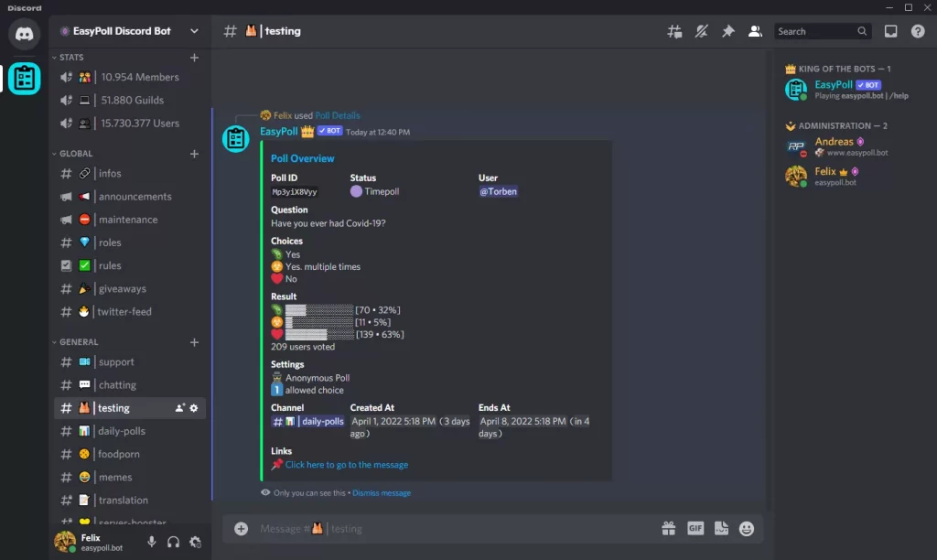Add channel to GLOBAL category
The image size is (937, 560).
(194, 154)
